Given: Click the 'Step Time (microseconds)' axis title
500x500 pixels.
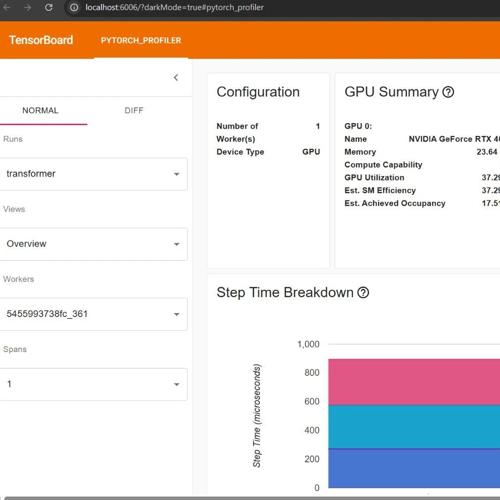Looking at the screenshot, I should tap(257, 416).
